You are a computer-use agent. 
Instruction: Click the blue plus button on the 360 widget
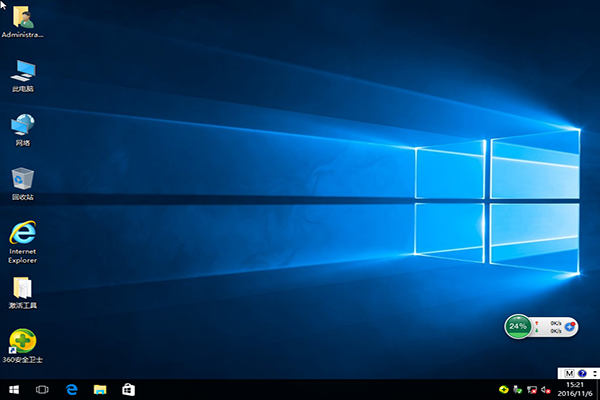[569, 326]
